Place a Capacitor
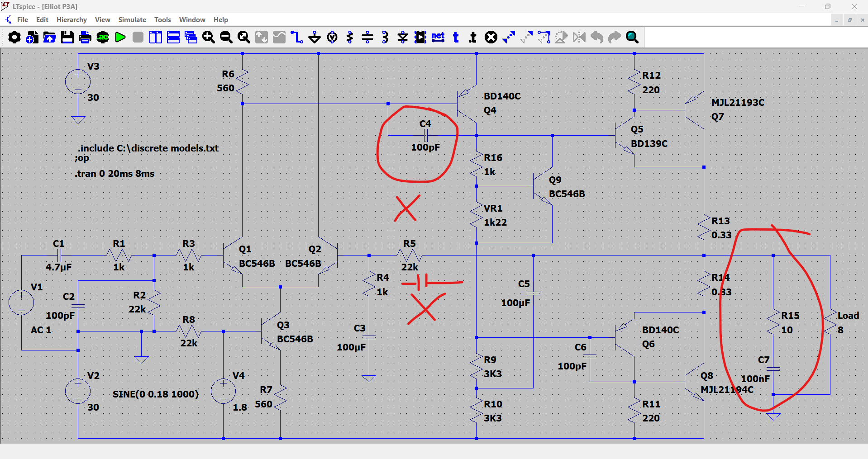Image resolution: width=868 pixels, height=459 pixels. pos(367,37)
